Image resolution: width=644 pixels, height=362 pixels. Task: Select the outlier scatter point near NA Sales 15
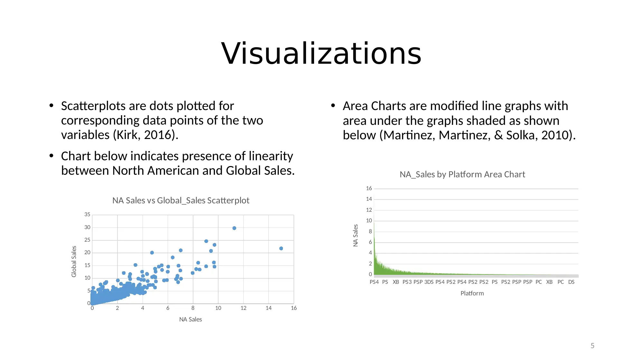click(x=281, y=248)
